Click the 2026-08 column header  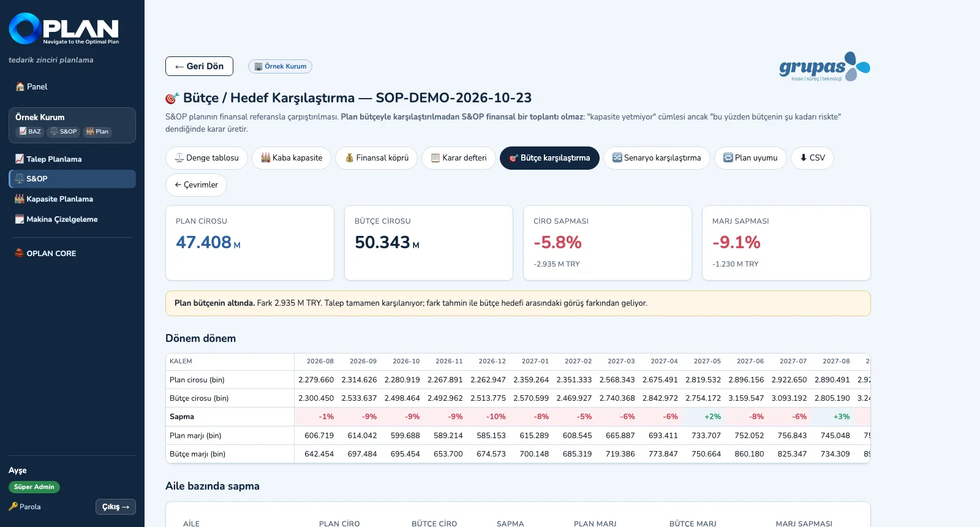pos(320,362)
